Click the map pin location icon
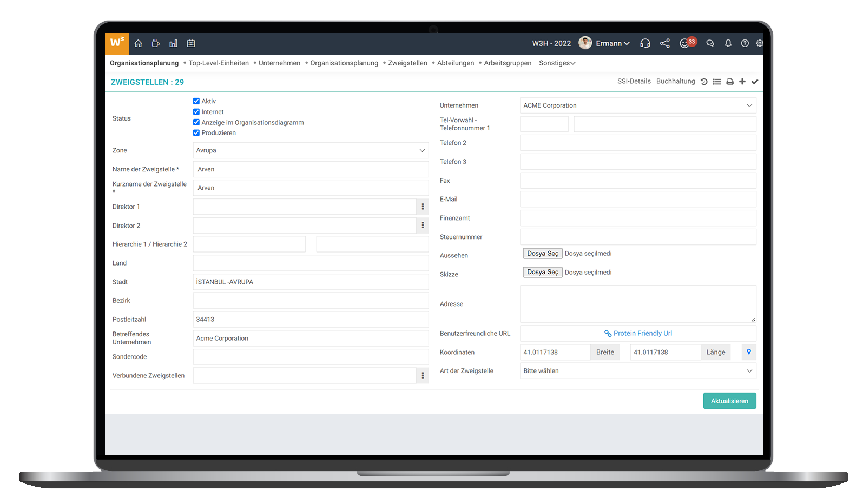The width and height of the screenshot is (863, 504). [749, 352]
